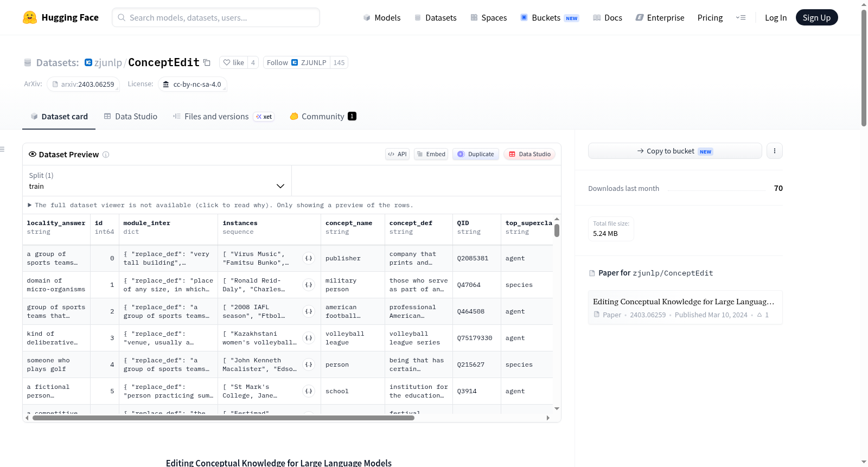Click the ConceptEdit dataset title
Image resolution: width=868 pixels, height=467 pixels.
(164, 62)
